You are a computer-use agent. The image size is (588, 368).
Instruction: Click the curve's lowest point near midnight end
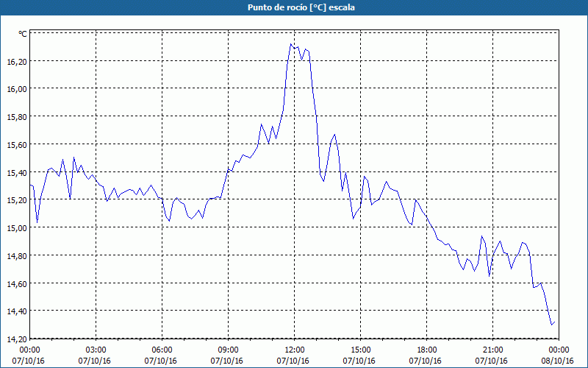552,325
